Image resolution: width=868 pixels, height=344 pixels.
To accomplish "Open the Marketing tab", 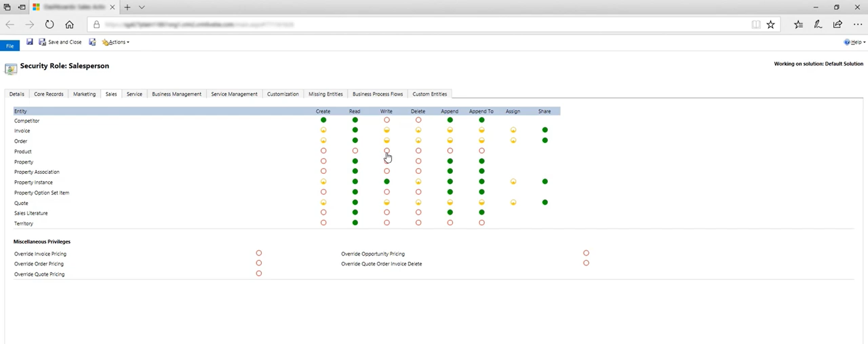I will [x=85, y=94].
